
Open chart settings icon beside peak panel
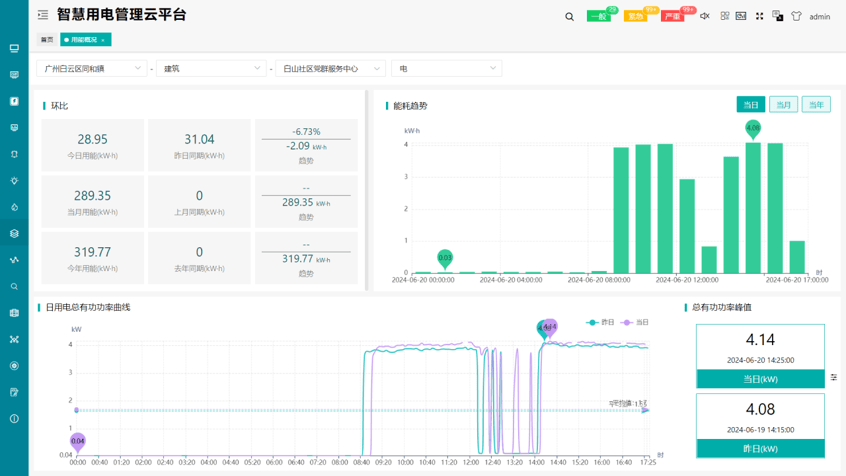pyautogui.click(x=834, y=377)
